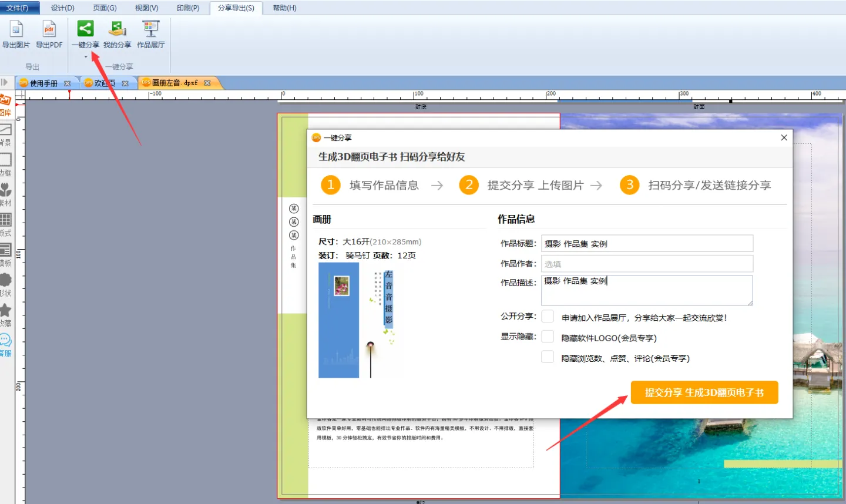846x504 pixels.
Task: Click the Export Image (导出图片) icon
Action: (x=16, y=30)
